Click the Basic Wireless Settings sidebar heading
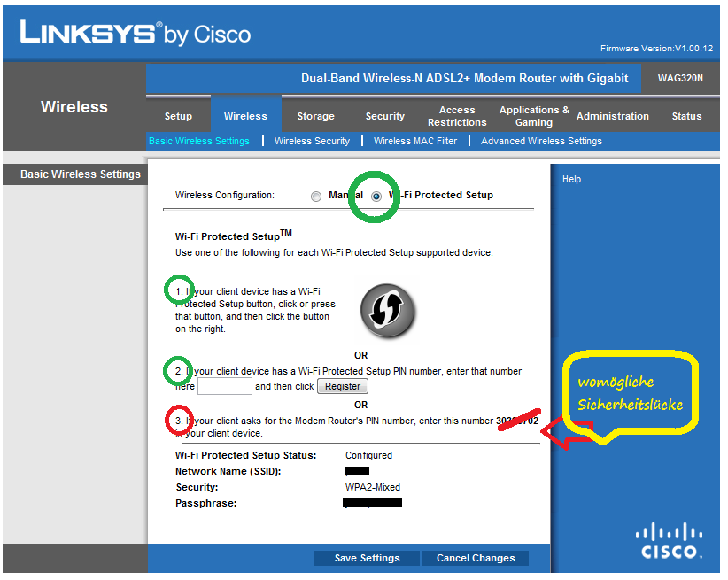Image resolution: width=728 pixels, height=580 pixels. click(x=81, y=174)
